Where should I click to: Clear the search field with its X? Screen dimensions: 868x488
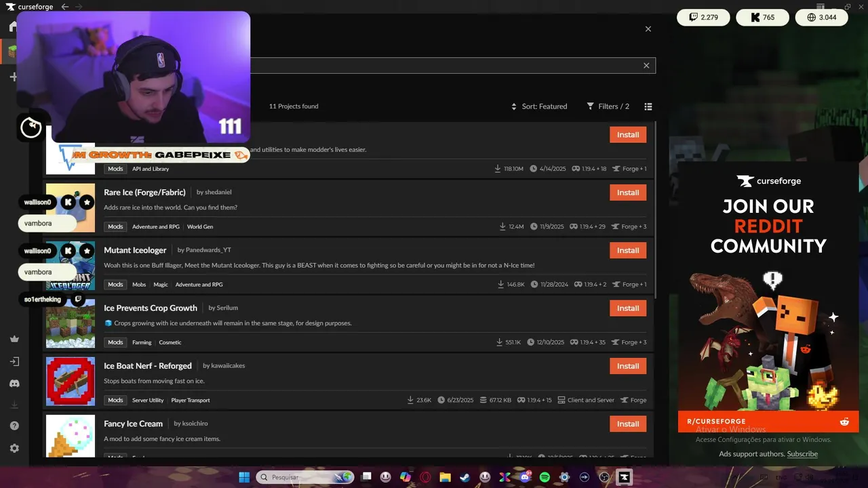(x=646, y=66)
